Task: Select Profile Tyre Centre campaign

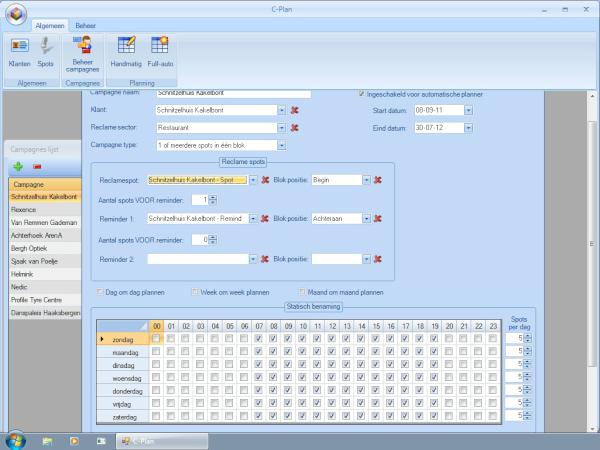Action: click(45, 300)
